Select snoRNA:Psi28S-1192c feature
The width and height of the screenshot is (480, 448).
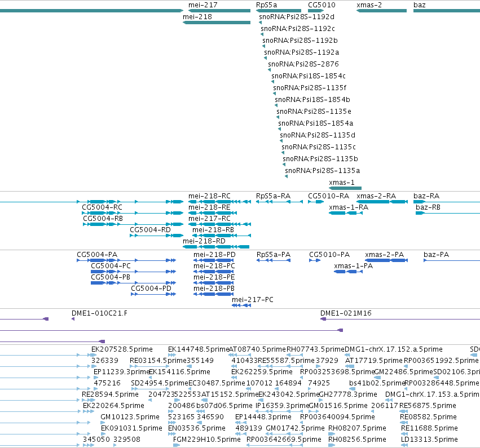tap(298, 29)
